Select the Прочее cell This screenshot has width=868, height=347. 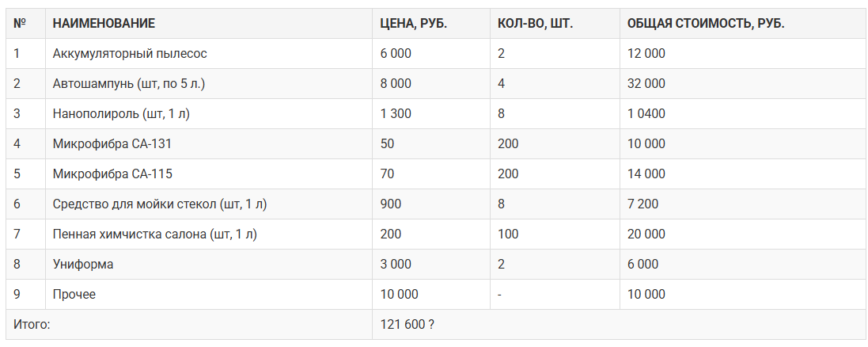pyautogui.click(x=74, y=295)
